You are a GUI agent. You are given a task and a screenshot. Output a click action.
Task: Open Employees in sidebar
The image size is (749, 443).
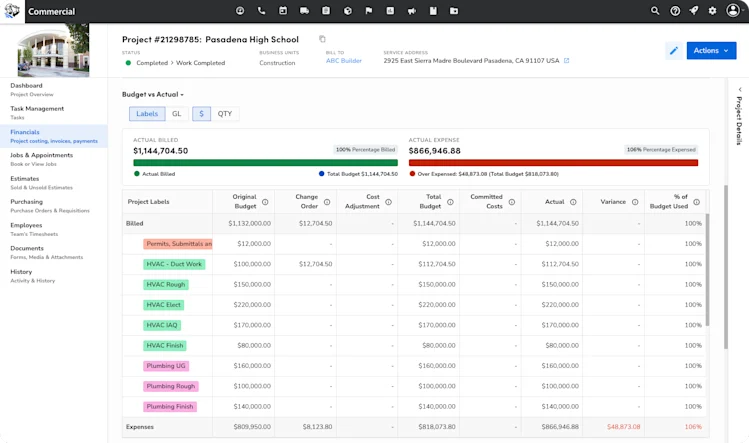[54, 229]
